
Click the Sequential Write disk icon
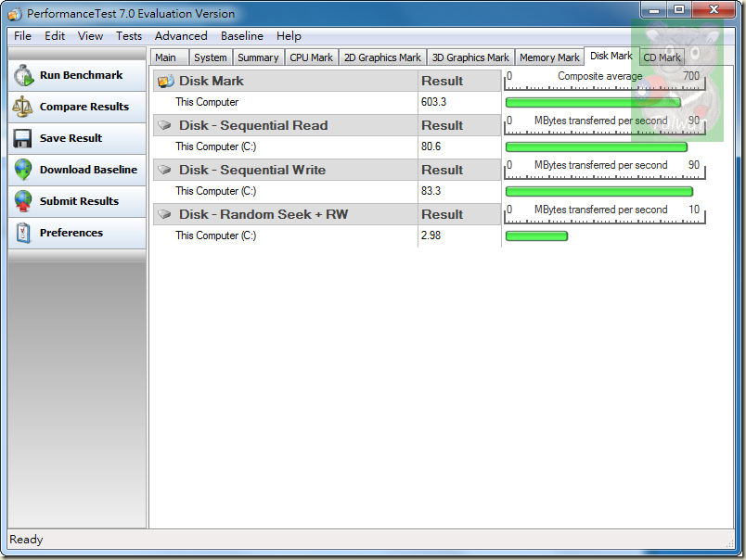point(164,170)
